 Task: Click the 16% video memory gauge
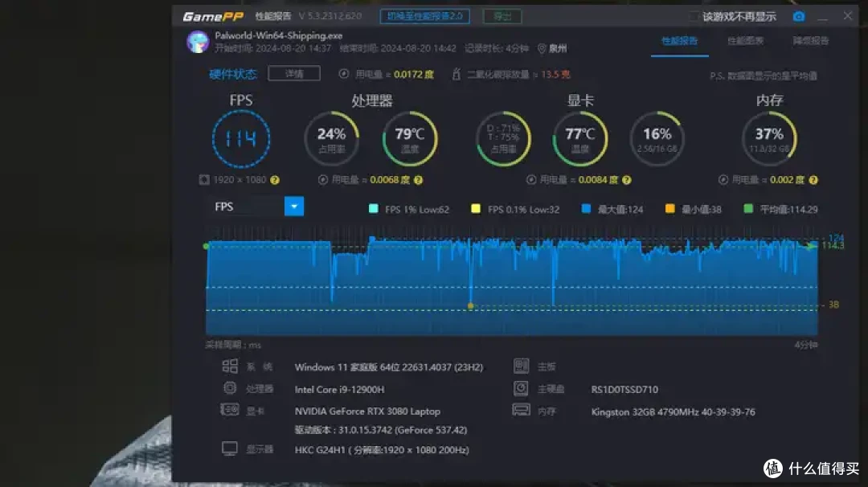pyautogui.click(x=657, y=138)
